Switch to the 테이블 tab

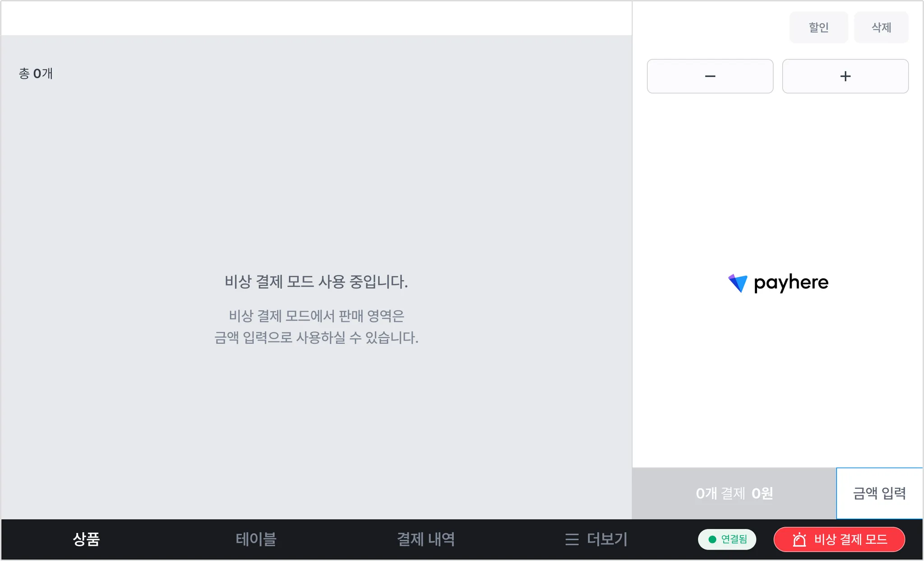(256, 539)
